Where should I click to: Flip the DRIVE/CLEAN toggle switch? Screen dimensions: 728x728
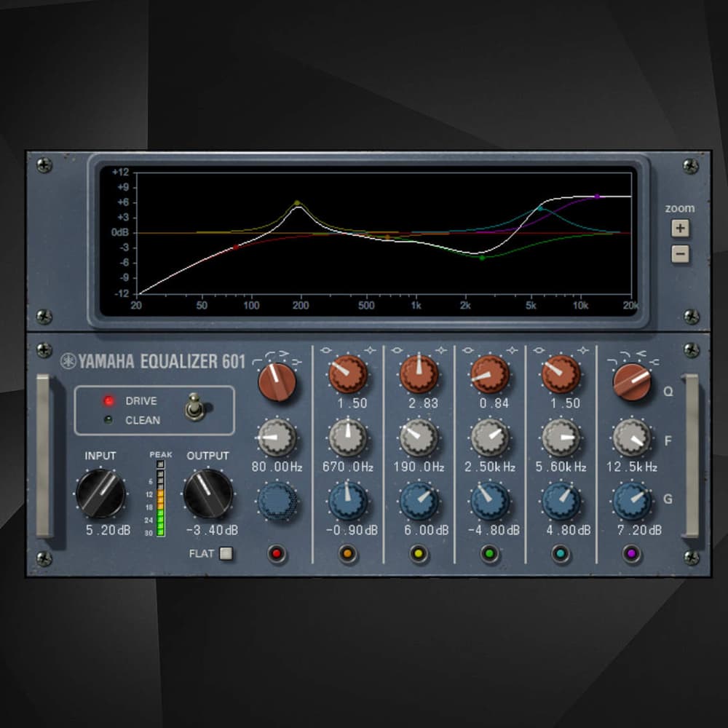[195, 407]
